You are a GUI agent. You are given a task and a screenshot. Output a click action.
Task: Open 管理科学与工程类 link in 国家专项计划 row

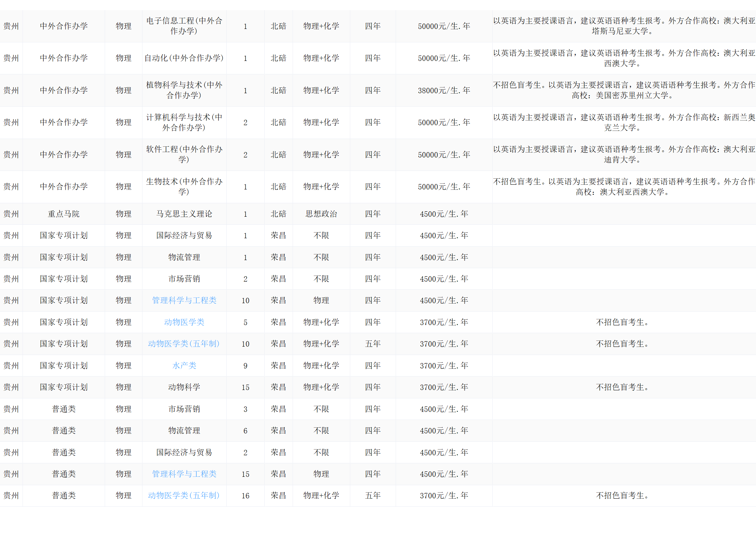click(184, 300)
